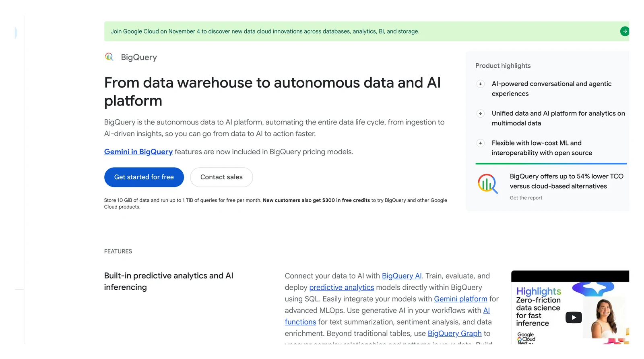This screenshot has height=359, width=644.
Task: Open the Get the report link
Action: (x=526, y=198)
